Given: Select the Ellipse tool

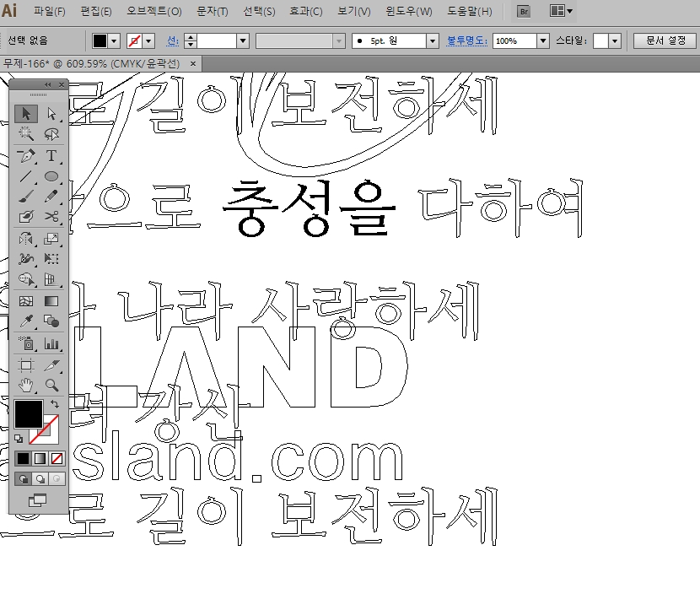Looking at the screenshot, I should click(x=51, y=176).
